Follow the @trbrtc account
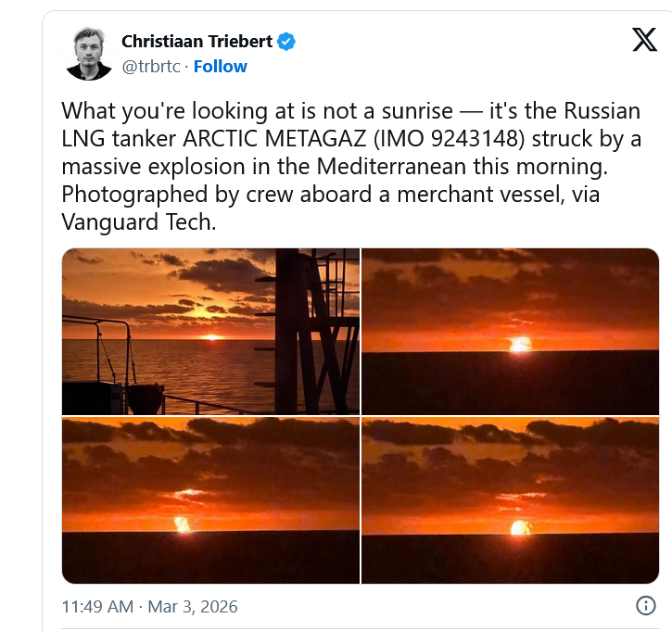The image size is (672, 631). point(220,67)
